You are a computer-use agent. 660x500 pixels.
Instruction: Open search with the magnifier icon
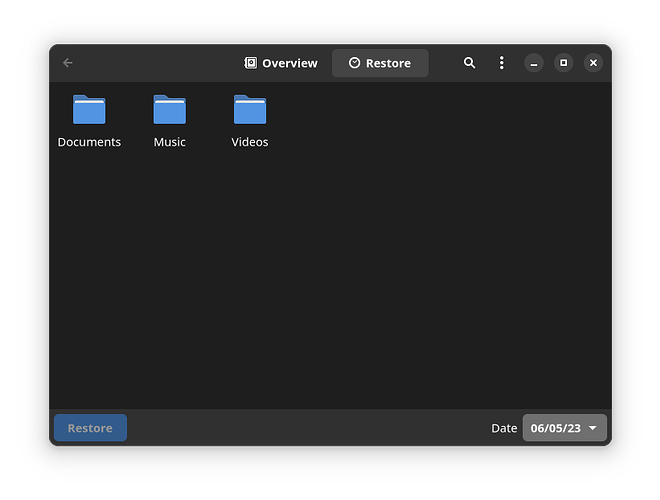coord(469,63)
